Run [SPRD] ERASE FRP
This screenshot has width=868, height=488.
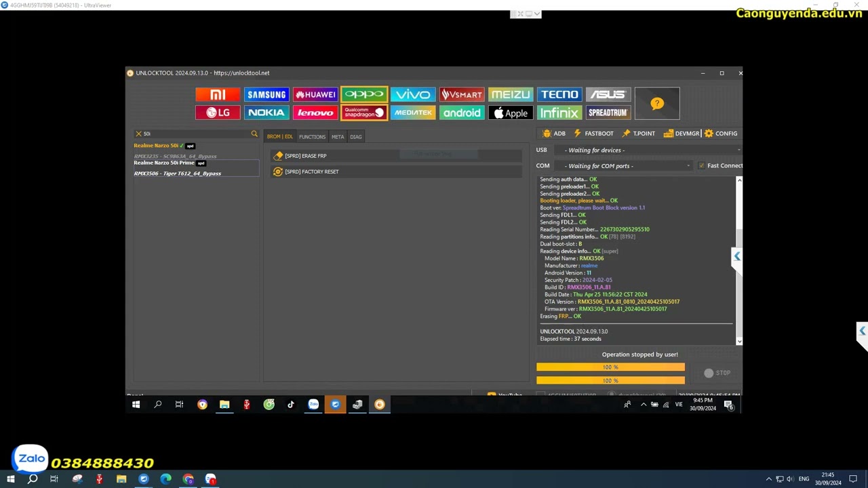click(395, 156)
